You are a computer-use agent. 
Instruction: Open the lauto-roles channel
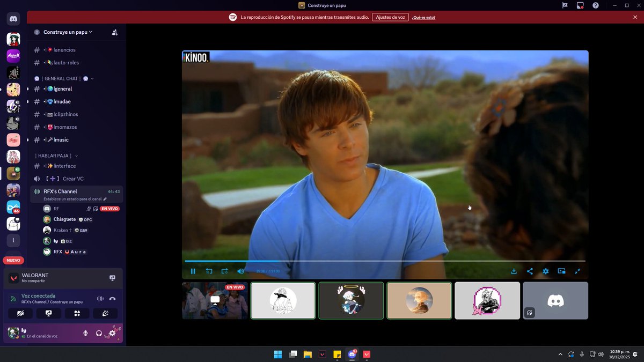click(77, 63)
